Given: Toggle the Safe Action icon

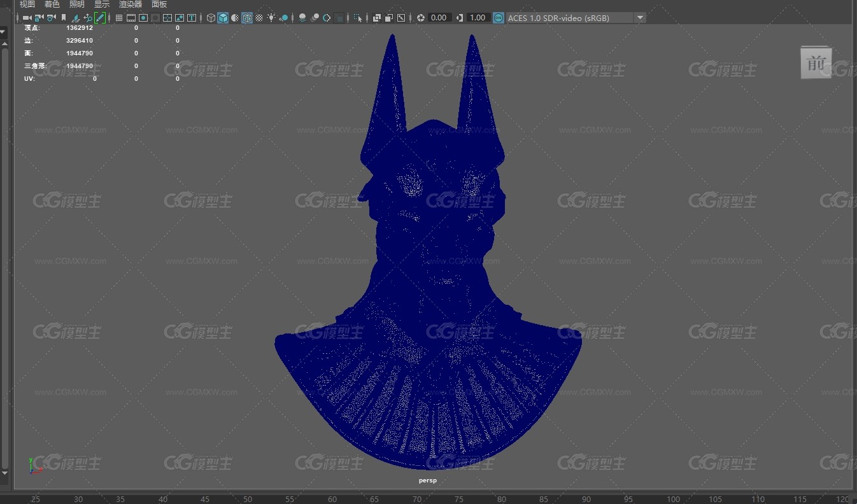Looking at the screenshot, I should point(180,18).
